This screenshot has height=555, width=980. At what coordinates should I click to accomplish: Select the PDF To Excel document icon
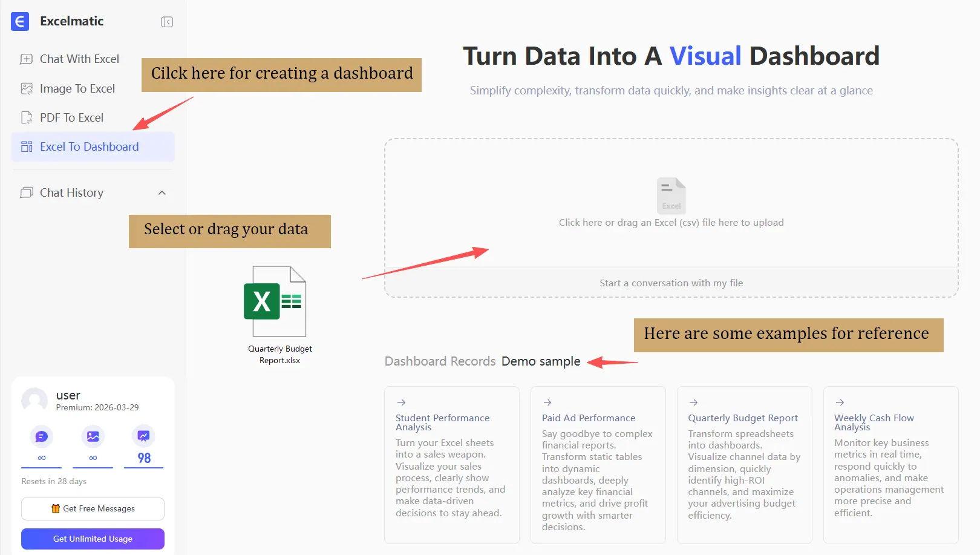pyautogui.click(x=27, y=117)
